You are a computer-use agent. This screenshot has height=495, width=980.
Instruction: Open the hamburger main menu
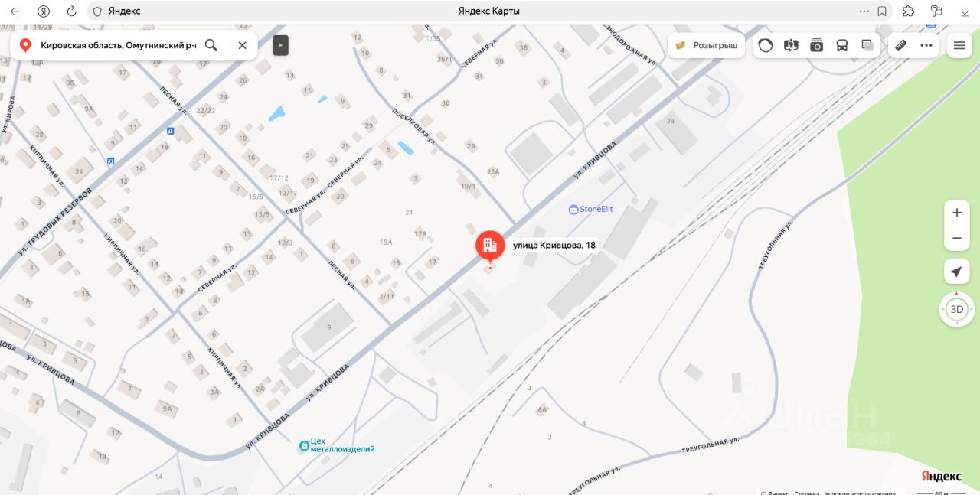click(959, 45)
